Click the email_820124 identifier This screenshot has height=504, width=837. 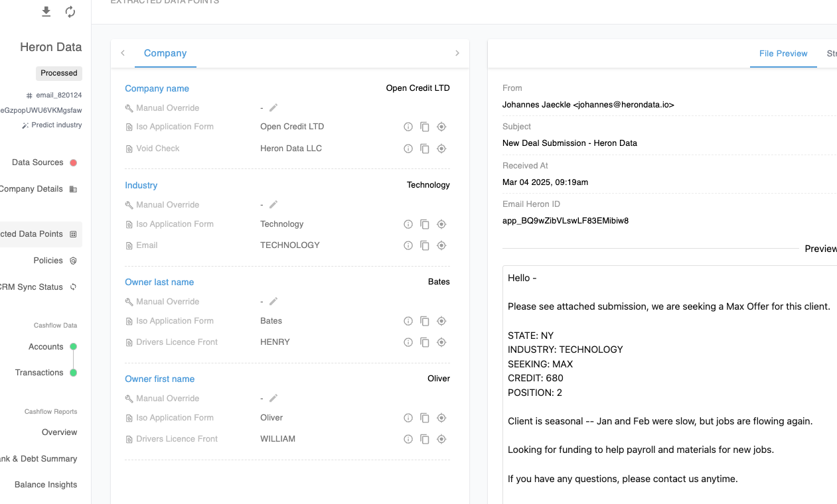pos(54,95)
